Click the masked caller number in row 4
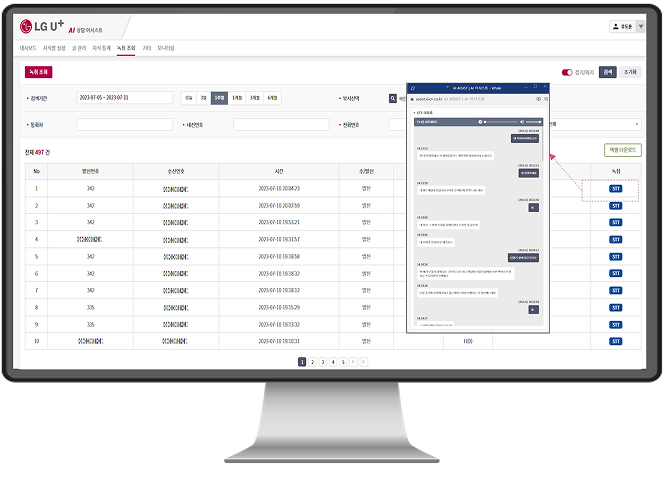The width and height of the screenshot is (665, 480). pyautogui.click(x=89, y=240)
